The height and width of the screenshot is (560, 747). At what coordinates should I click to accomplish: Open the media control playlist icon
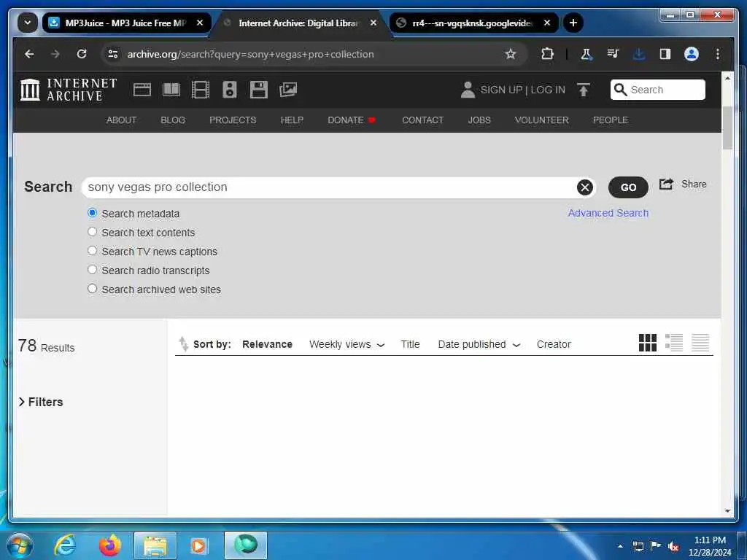pyautogui.click(x=613, y=54)
